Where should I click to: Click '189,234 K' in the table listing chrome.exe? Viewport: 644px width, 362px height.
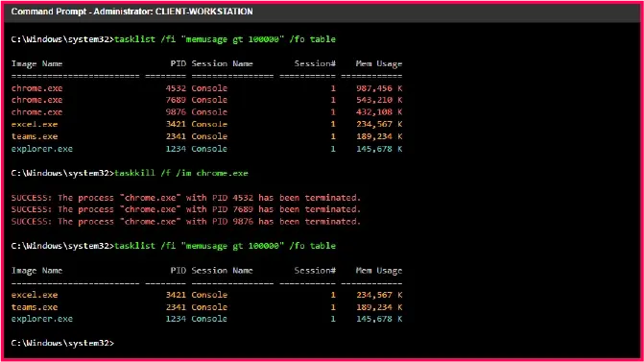pyautogui.click(x=379, y=136)
